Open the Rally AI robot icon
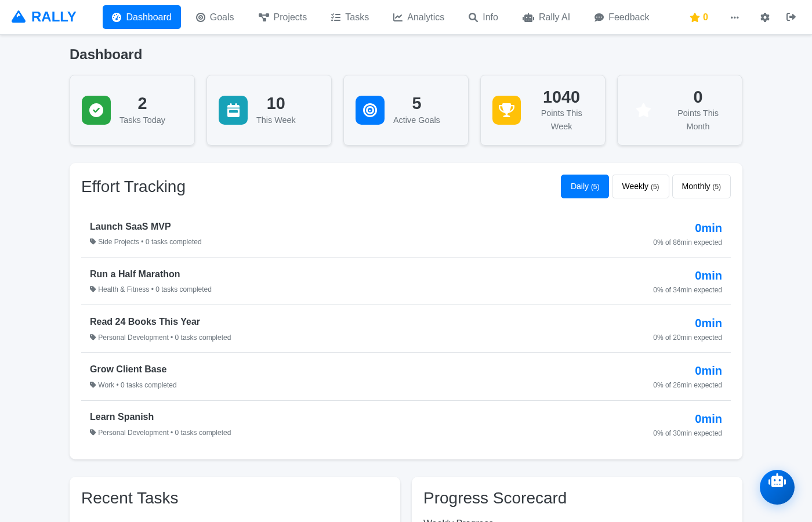Screen dimensions: 812x522 pos(528,17)
